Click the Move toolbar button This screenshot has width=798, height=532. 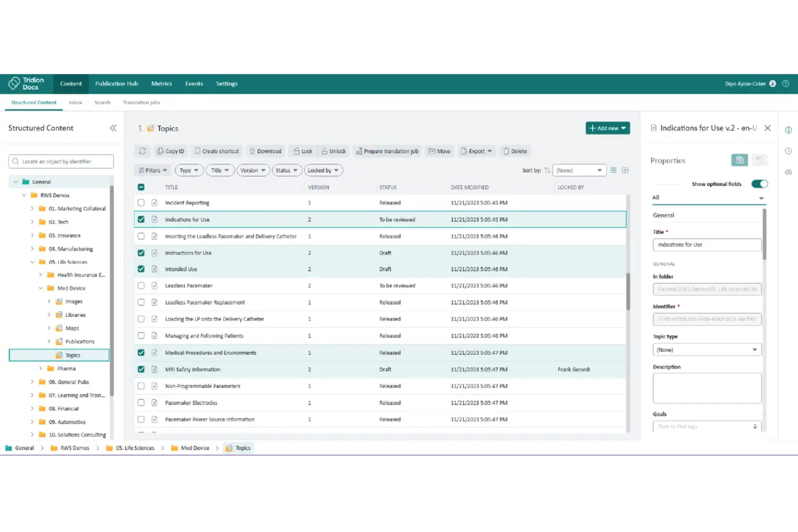point(439,151)
